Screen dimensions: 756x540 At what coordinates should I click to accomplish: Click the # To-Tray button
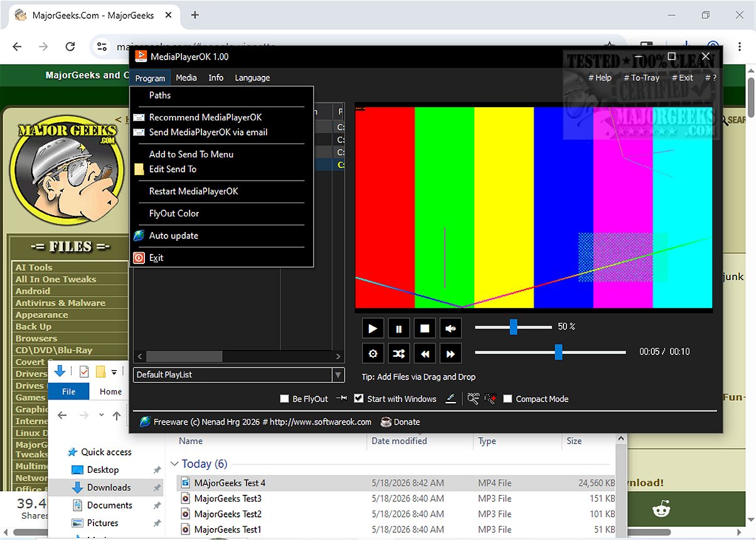[642, 78]
